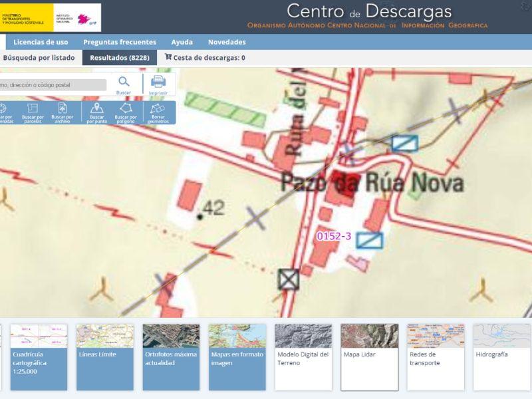The image size is (532, 399).
Task: Open Redes de transporte card
Action: (436, 357)
